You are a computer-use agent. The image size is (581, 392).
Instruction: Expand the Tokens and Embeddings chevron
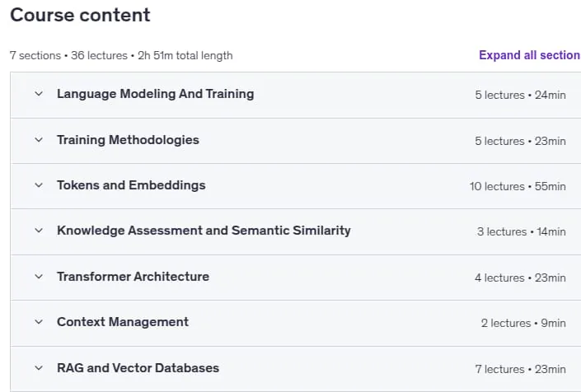pos(39,185)
